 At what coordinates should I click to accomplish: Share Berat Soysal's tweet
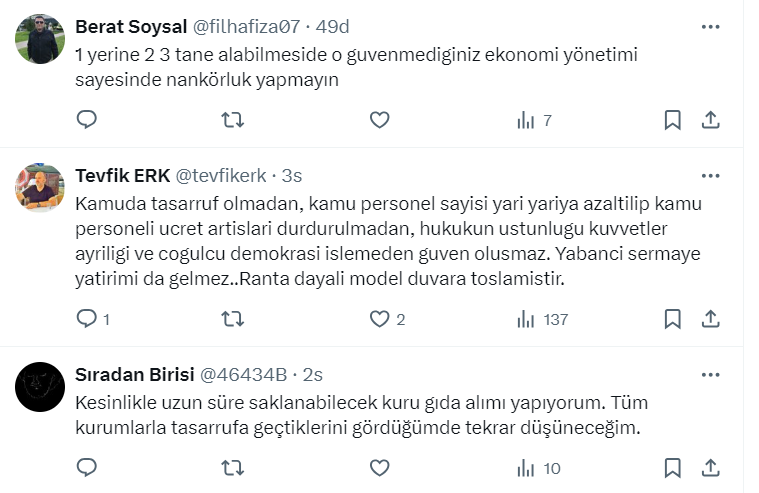(710, 120)
